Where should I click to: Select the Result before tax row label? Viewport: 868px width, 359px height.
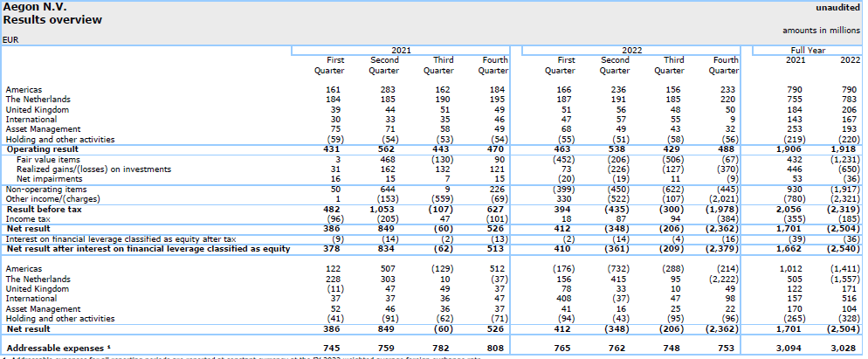point(42,210)
